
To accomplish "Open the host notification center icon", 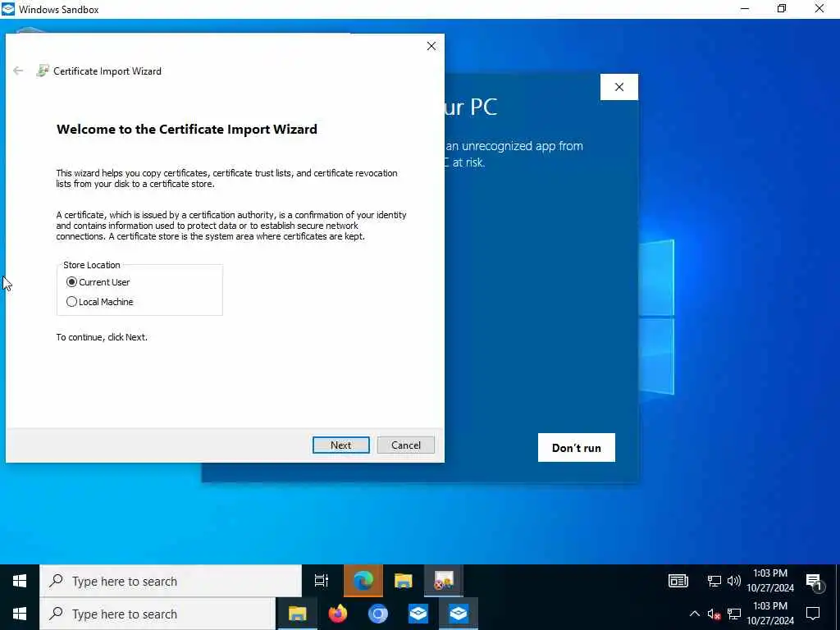I will [x=813, y=614].
